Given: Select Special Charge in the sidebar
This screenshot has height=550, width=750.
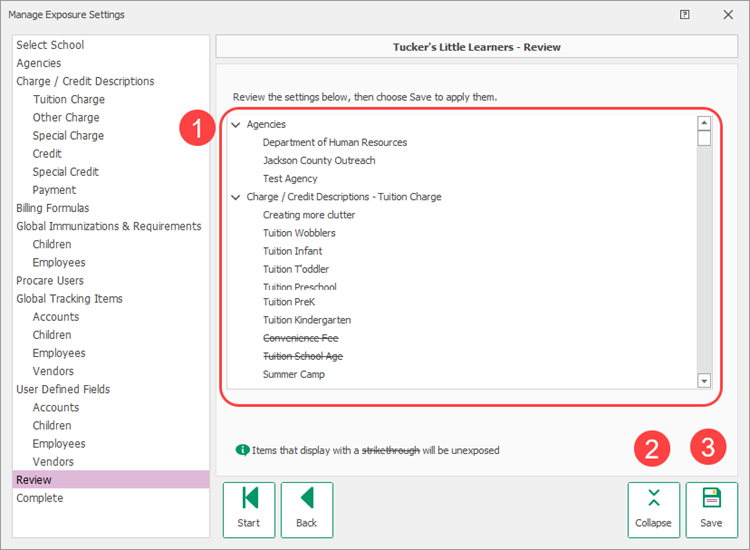Looking at the screenshot, I should pyautogui.click(x=68, y=136).
